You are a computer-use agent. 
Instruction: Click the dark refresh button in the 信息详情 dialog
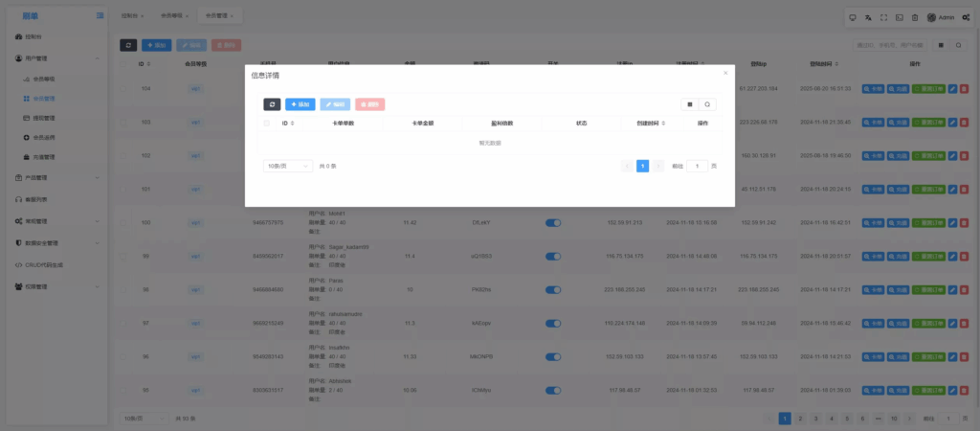[x=272, y=103]
